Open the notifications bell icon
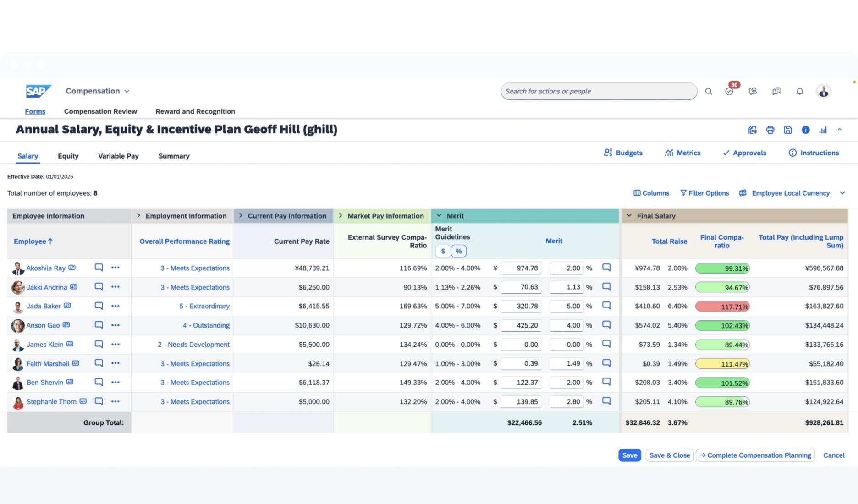The image size is (858, 504). click(800, 91)
